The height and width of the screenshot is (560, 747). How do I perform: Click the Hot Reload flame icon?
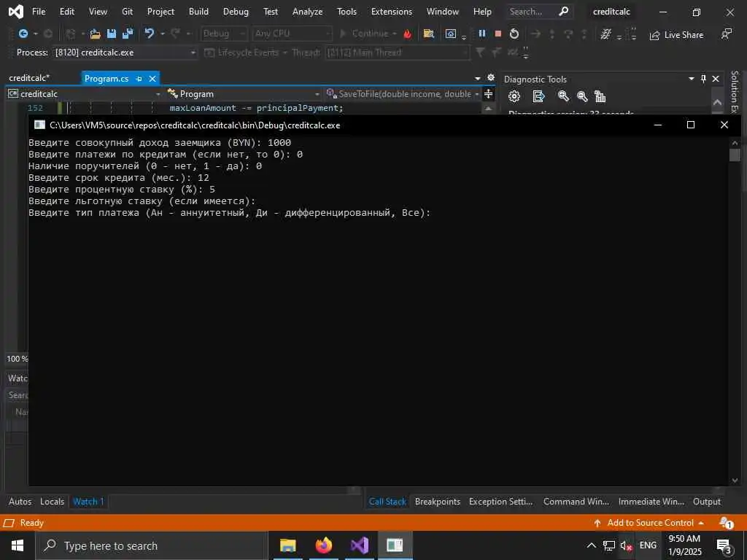tap(407, 34)
